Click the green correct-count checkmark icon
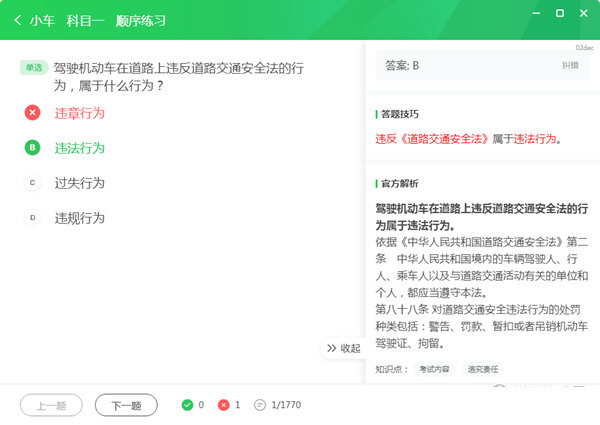The width and height of the screenshot is (600, 425). [x=187, y=405]
